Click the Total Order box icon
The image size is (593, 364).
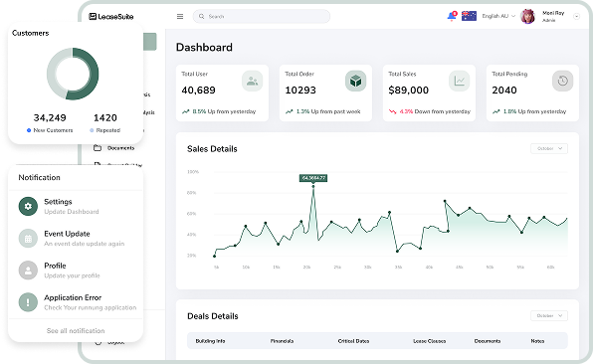coord(355,81)
